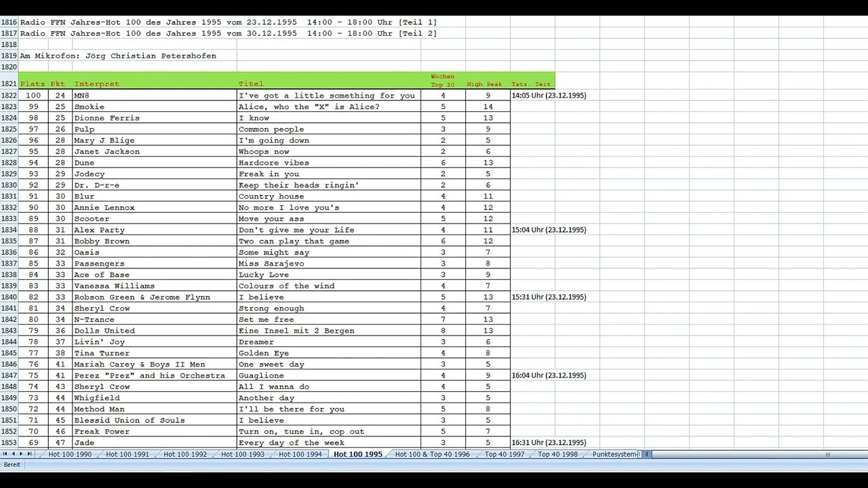Jump to the last sheet tab arrow
The height and width of the screenshot is (488, 868).
tap(29, 454)
